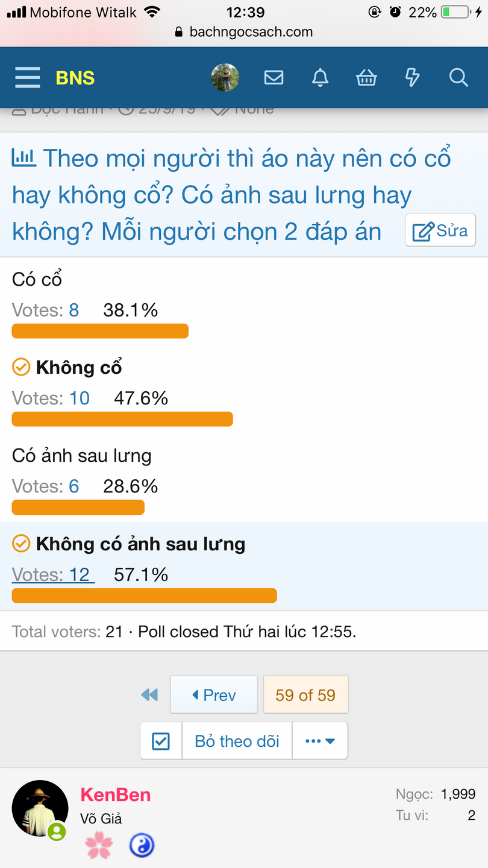Jump to first page double-arrow icon
The image size is (488, 868).
coord(149,695)
